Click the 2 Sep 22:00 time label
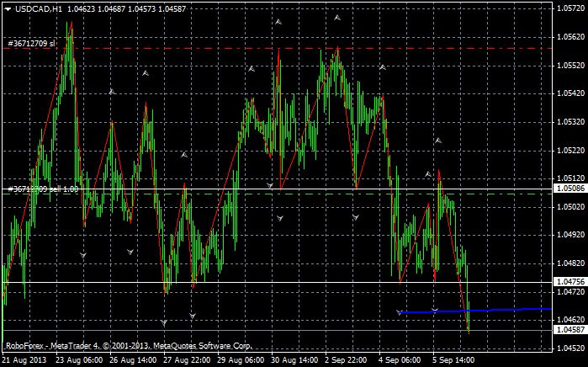 [x=346, y=360]
